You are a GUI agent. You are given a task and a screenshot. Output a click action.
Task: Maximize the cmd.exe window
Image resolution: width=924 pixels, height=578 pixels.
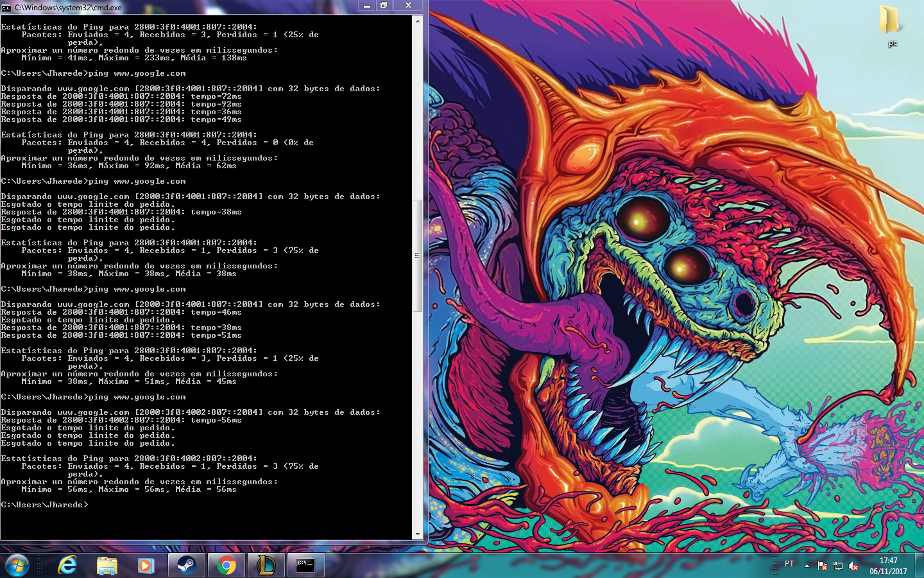pos(384,6)
